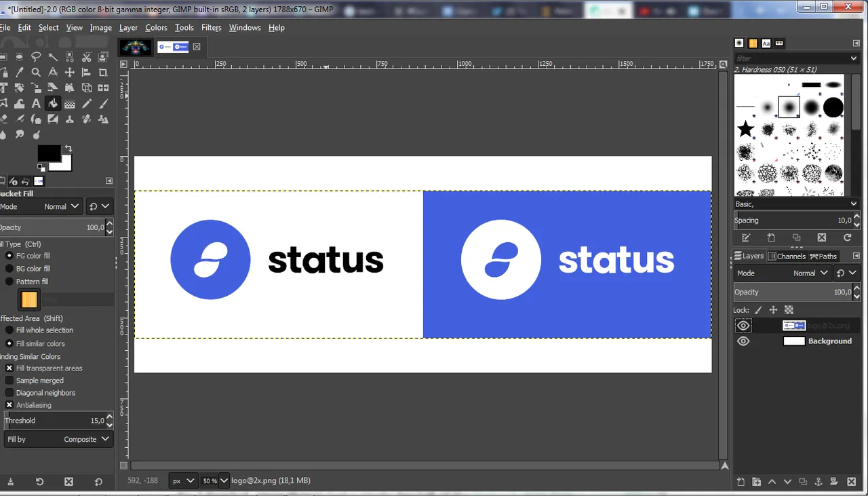Select the Crop tool
The width and height of the screenshot is (868, 496).
click(103, 72)
